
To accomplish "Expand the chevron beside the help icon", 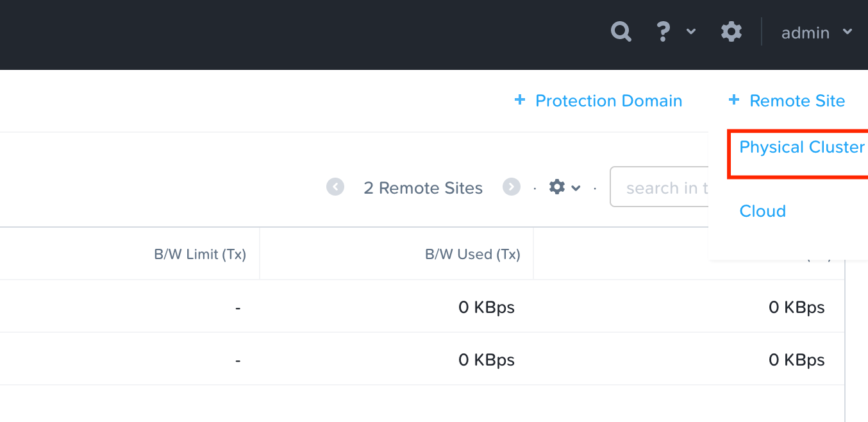I will [x=691, y=31].
